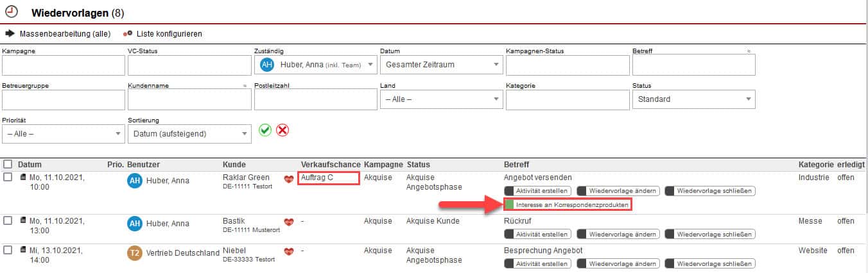Click the T2 avatar for Vertrieb Deutschland

pos(135,253)
